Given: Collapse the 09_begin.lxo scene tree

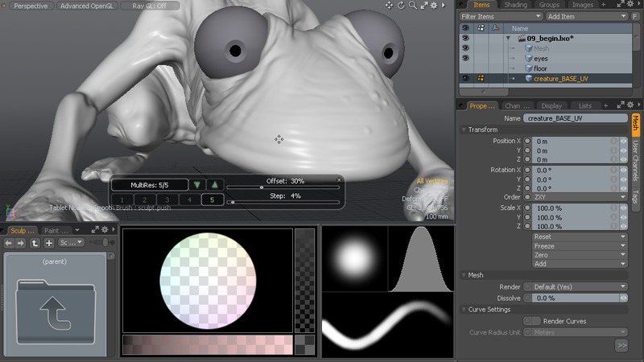Looking at the screenshot, I should tap(508, 38).
